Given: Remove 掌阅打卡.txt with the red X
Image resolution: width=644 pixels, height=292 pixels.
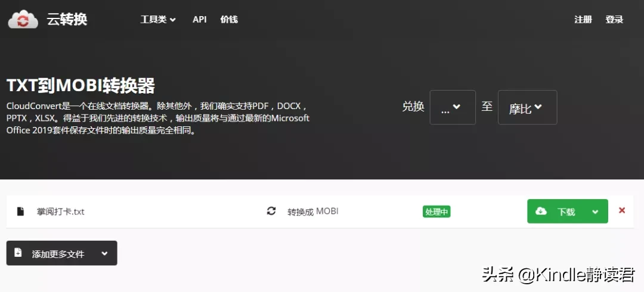Looking at the screenshot, I should 622,210.
